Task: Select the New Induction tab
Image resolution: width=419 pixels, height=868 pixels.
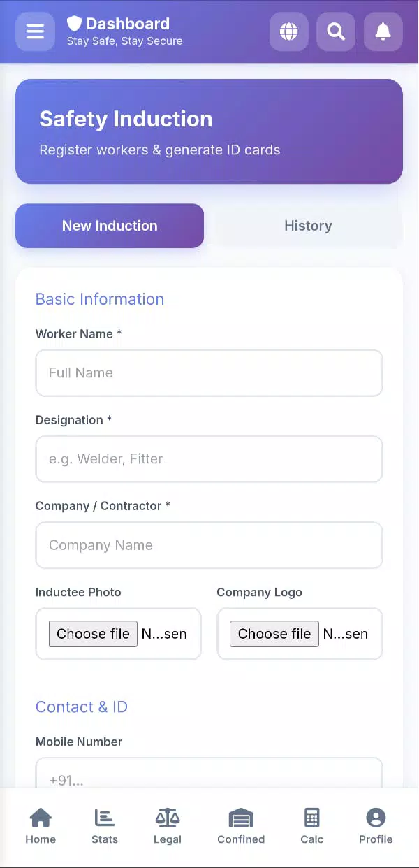Action: (x=110, y=226)
